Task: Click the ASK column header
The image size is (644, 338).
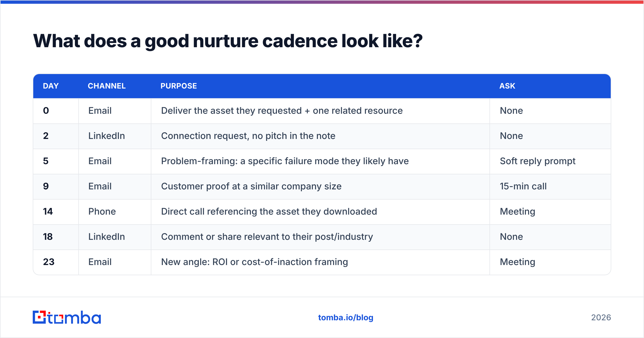Action: click(507, 86)
